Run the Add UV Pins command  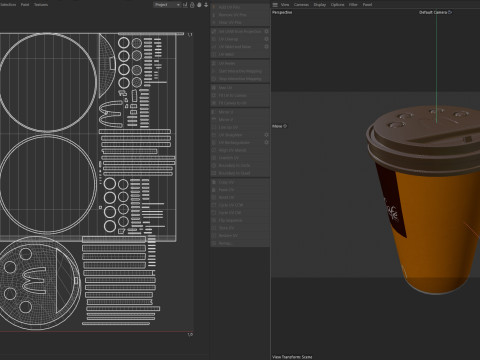(240, 7)
